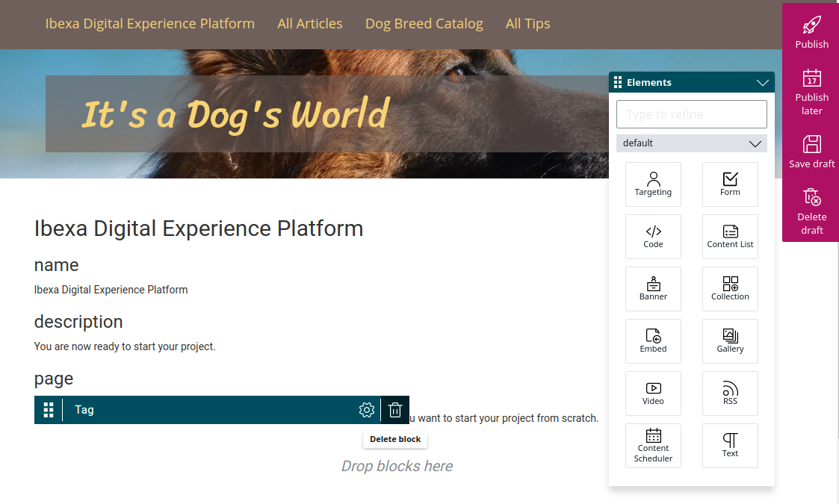The width and height of the screenshot is (839, 504).
Task: Open Ibexa Digital Experience Platform nav link
Action: coord(150,24)
